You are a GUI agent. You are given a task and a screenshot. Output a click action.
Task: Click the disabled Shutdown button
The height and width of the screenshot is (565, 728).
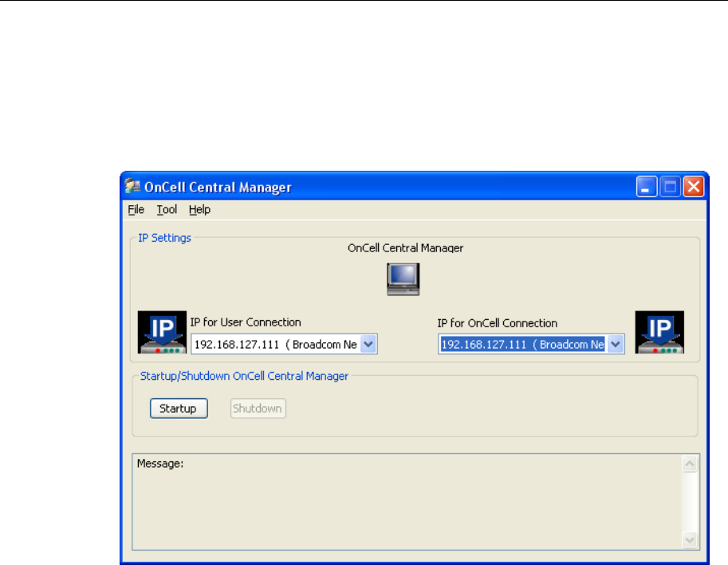point(258,409)
